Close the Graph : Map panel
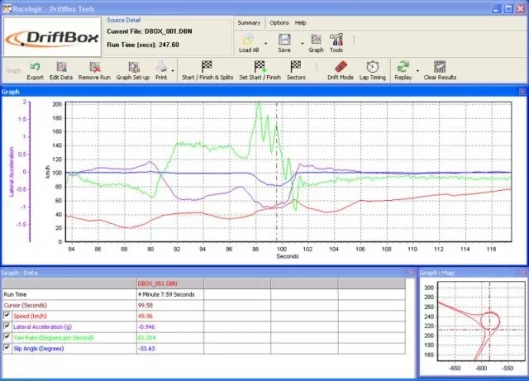The width and height of the screenshot is (529, 381). 524,272
